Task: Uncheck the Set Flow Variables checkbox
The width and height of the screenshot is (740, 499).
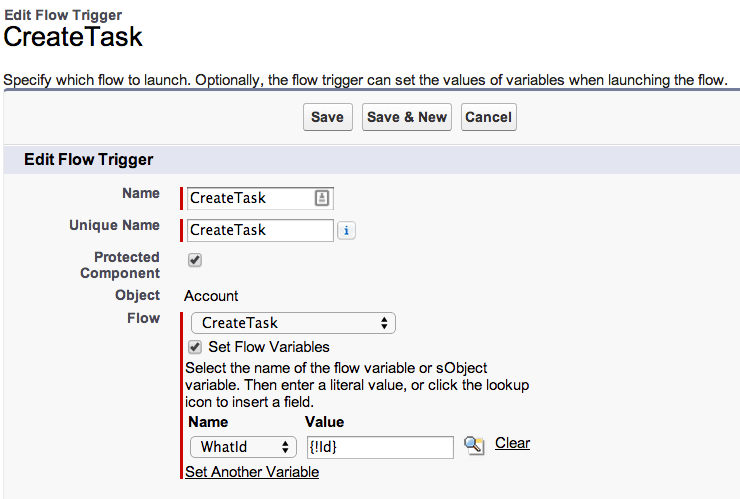Action: [196, 347]
